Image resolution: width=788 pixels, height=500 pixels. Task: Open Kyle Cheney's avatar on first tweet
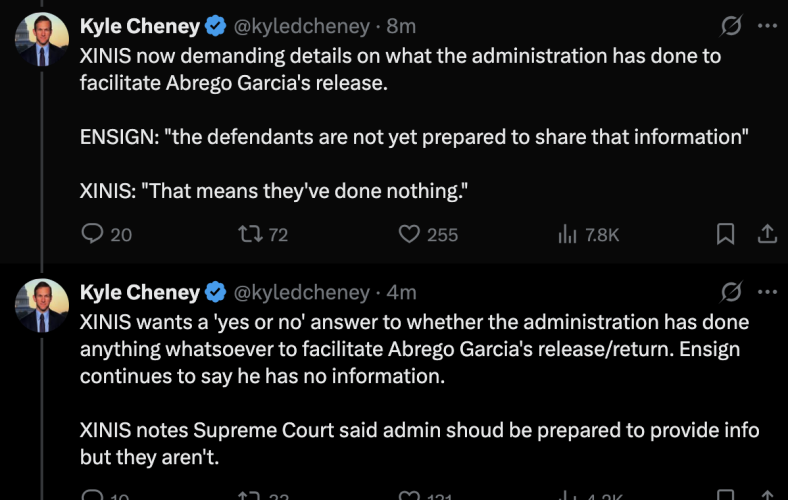pos(42,39)
